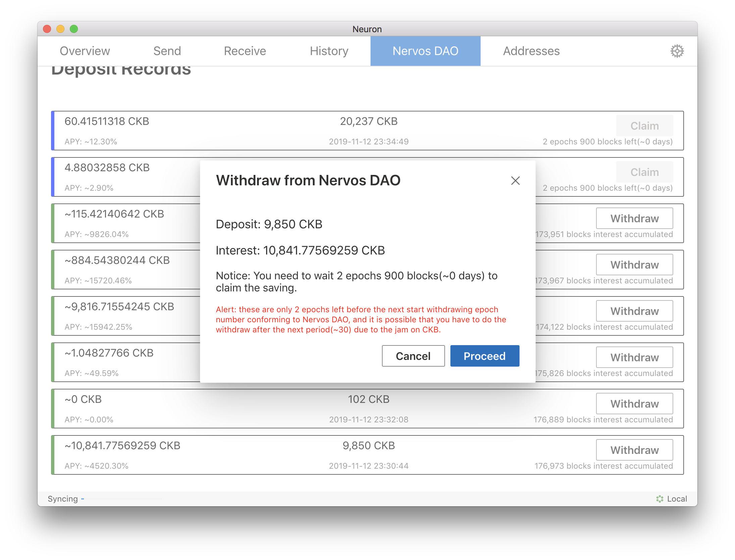Click the 176,889 blocks interest accumulated text

(x=603, y=420)
